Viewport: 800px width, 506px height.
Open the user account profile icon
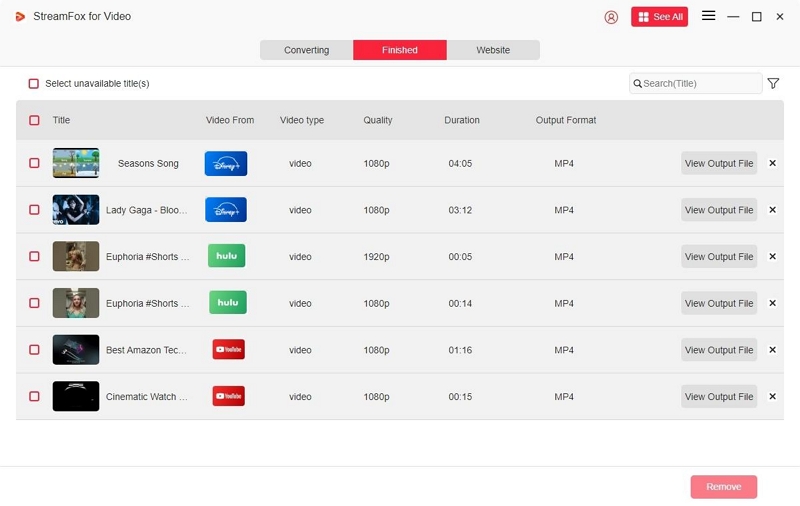coord(611,17)
